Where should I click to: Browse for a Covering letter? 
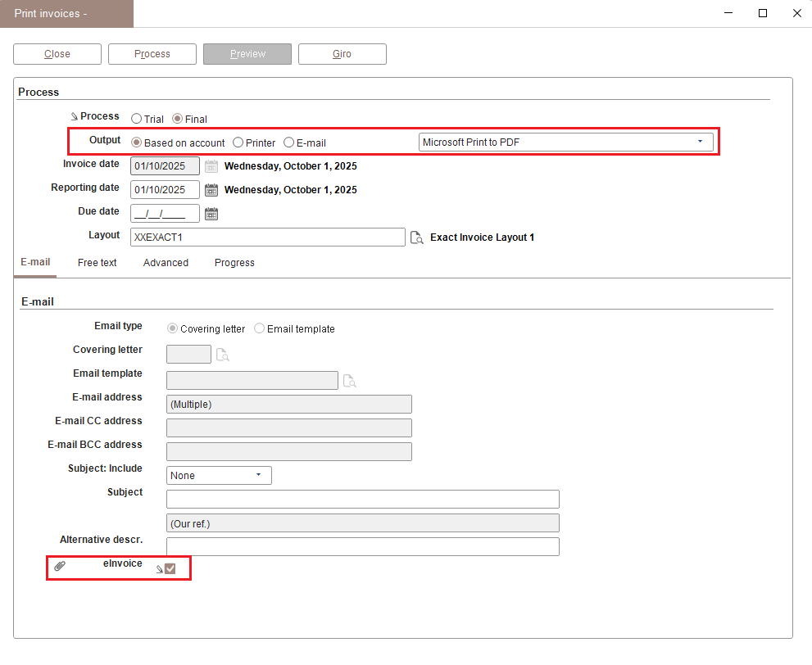(223, 355)
